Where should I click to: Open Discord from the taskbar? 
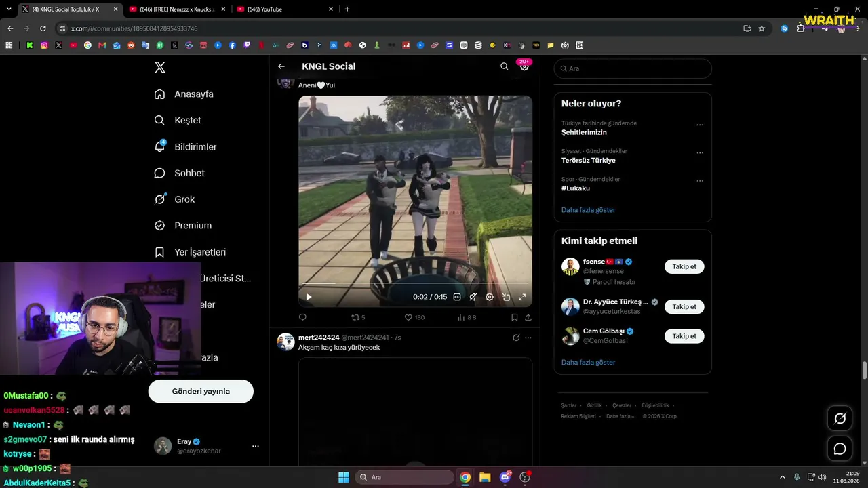[505, 477]
